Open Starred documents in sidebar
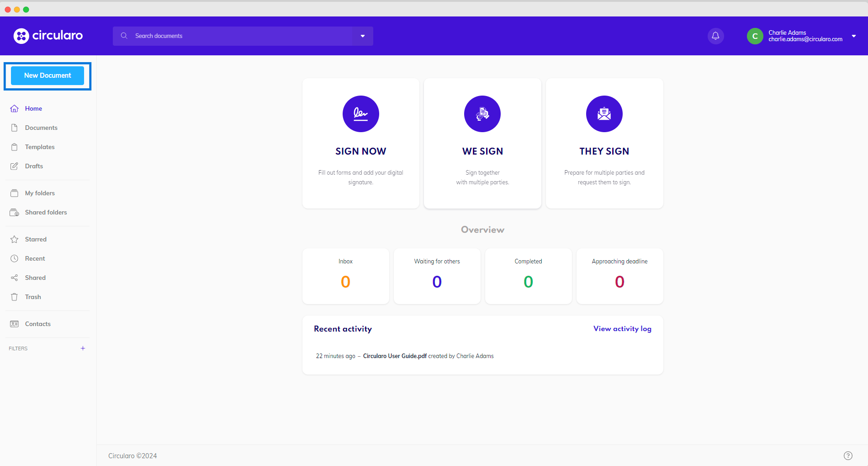Screen dimensions: 868x466 point(36,239)
